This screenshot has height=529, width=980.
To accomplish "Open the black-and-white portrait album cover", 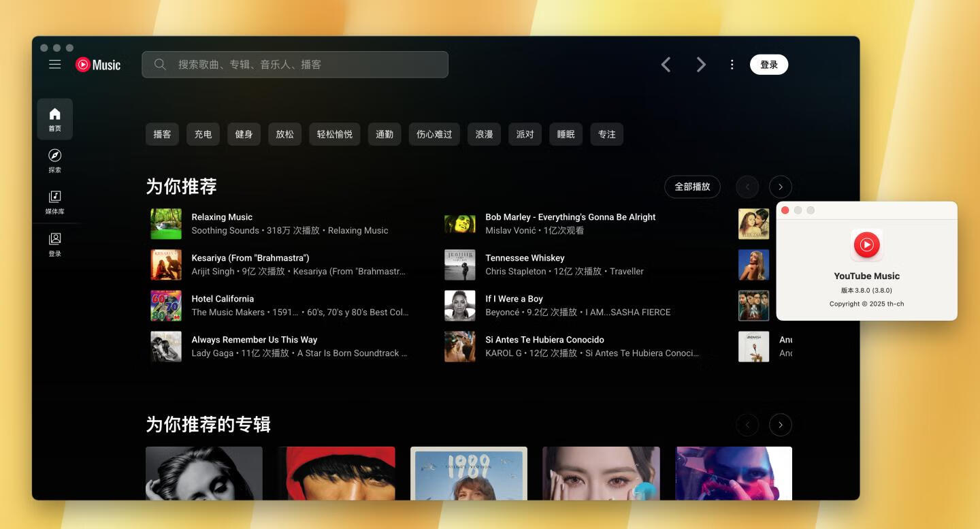I will (204, 473).
